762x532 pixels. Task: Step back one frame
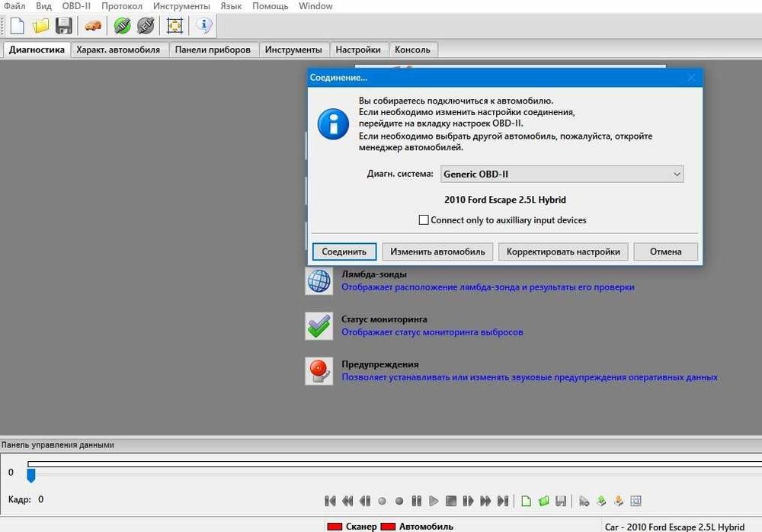(365, 501)
